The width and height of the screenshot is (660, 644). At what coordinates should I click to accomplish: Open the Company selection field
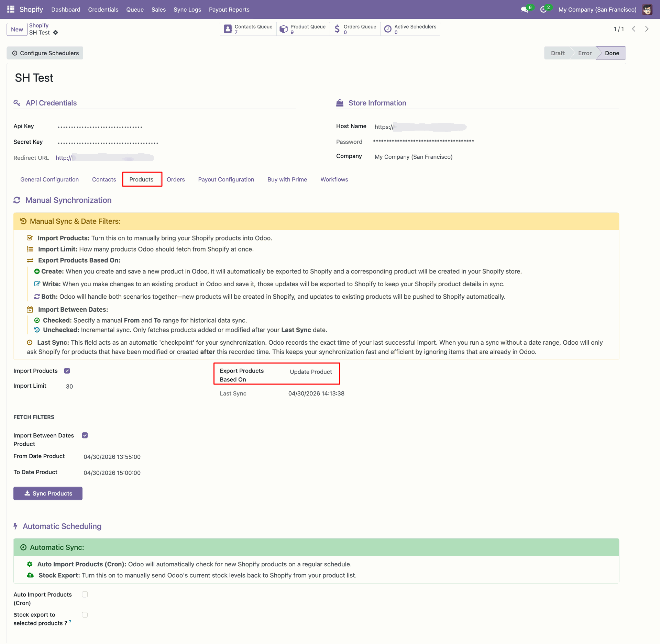[414, 157]
